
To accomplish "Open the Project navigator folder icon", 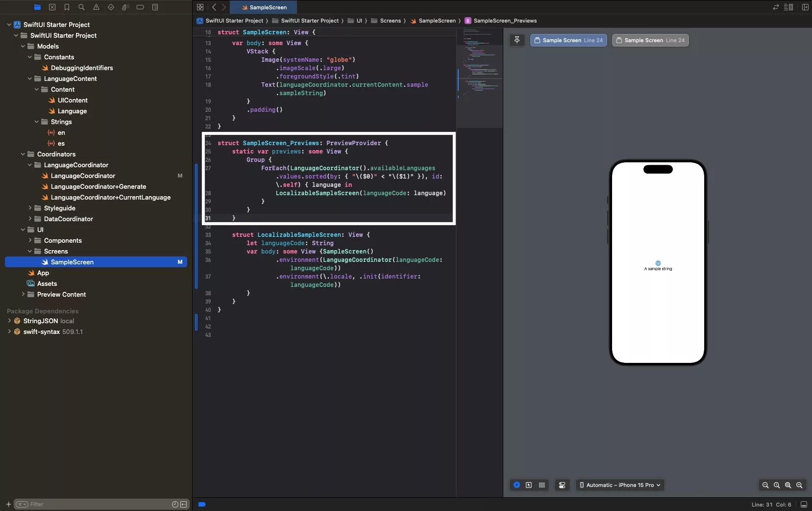I will (x=37, y=7).
